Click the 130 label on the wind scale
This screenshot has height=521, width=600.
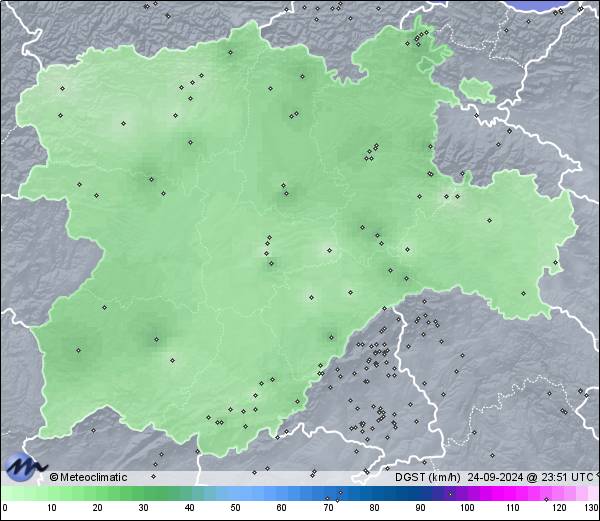point(592,508)
